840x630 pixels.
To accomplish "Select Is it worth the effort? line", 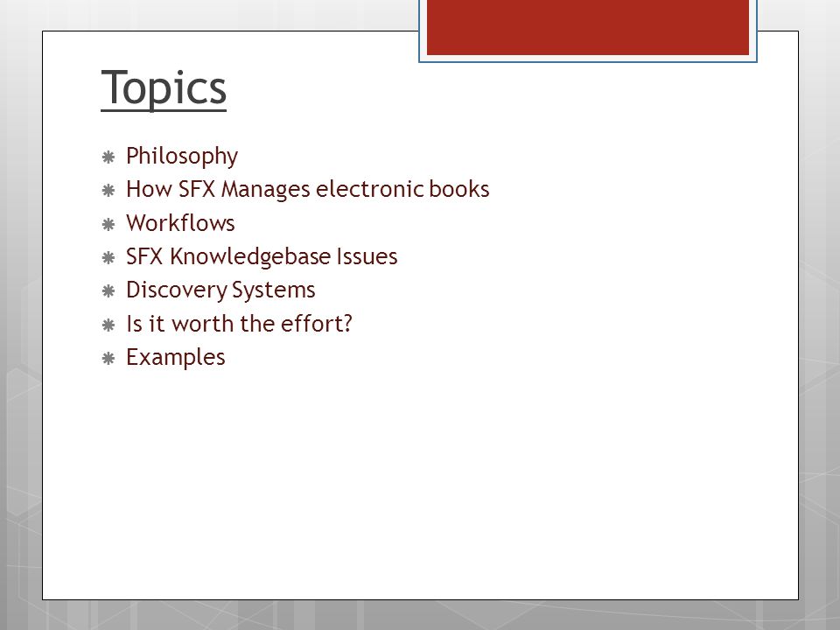I will pos(239,324).
